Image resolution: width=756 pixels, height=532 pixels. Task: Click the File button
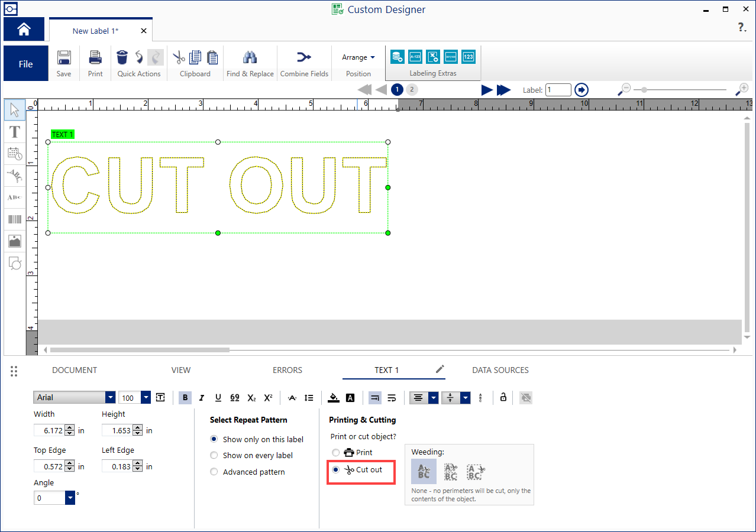pyautogui.click(x=25, y=64)
